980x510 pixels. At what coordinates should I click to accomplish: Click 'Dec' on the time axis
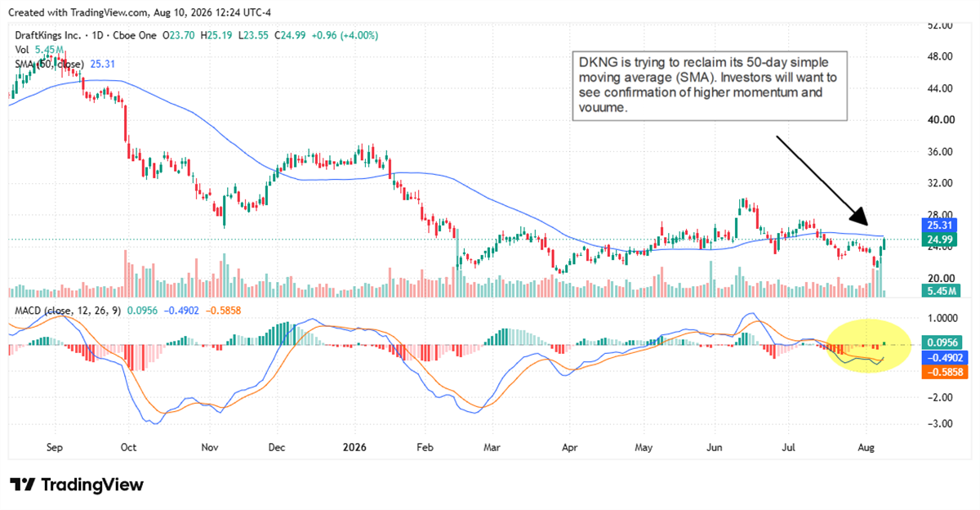pyautogui.click(x=276, y=448)
